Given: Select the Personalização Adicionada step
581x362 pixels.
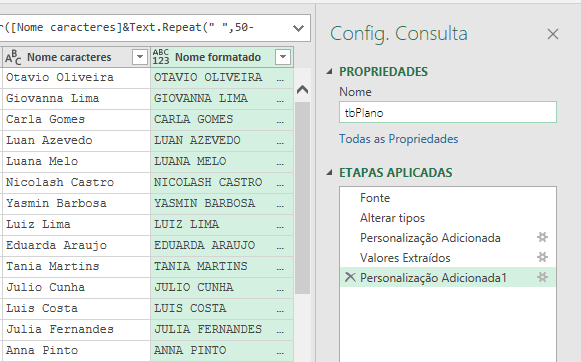Looking at the screenshot, I should tap(448, 238).
